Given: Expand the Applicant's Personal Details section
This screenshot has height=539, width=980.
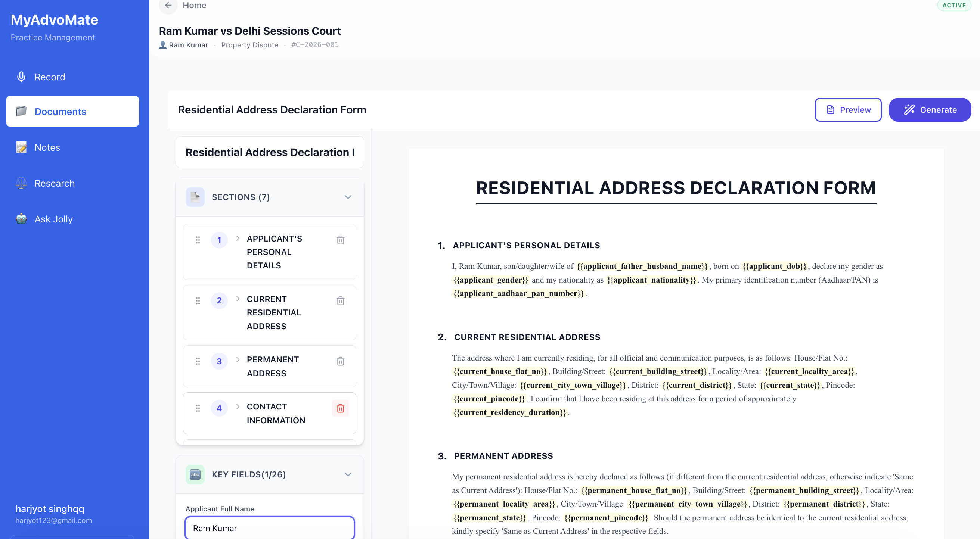Looking at the screenshot, I should (238, 239).
